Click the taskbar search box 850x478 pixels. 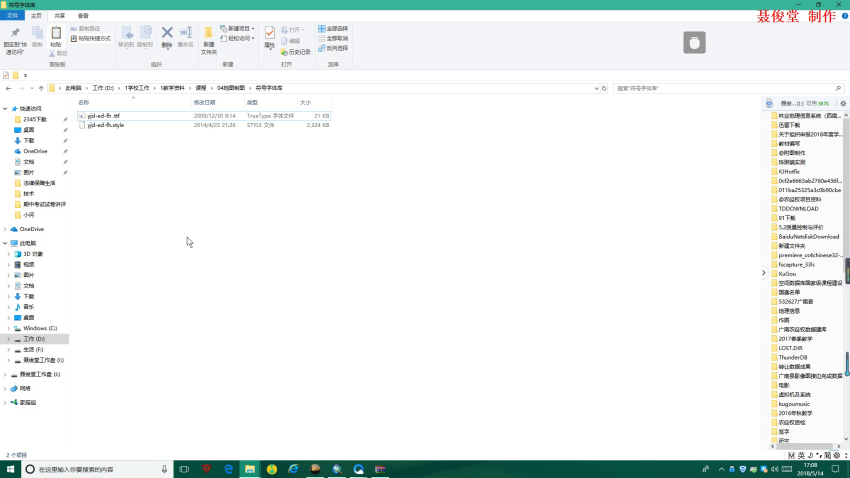tap(96, 469)
